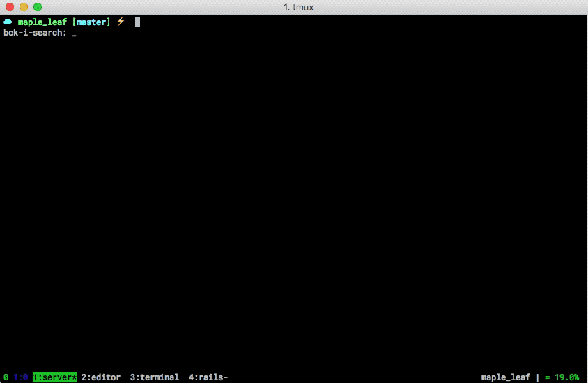The width and height of the screenshot is (588, 383).
Task: Minimize the terminal window with yellow button
Action: point(24,7)
